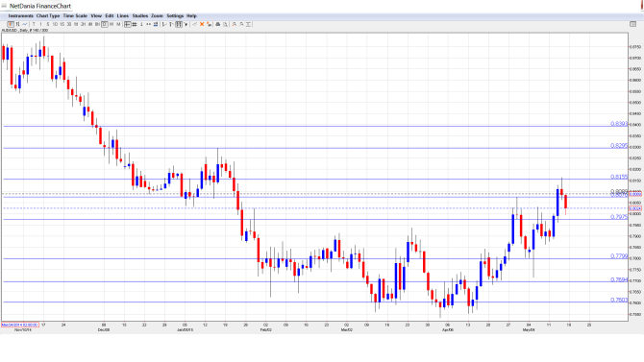
Task: Switch to 30-minute time scale
Action: click(x=69, y=25)
